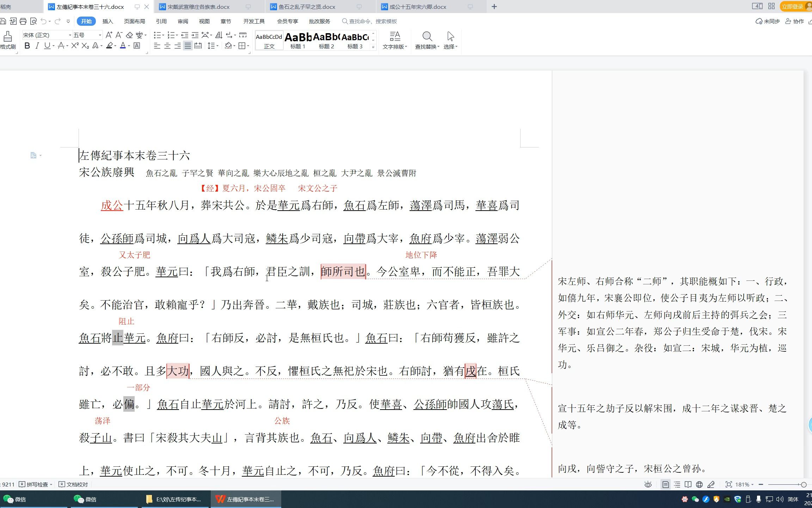The width and height of the screenshot is (812, 508).
Task: Apply the font color button
Action: pos(123,46)
